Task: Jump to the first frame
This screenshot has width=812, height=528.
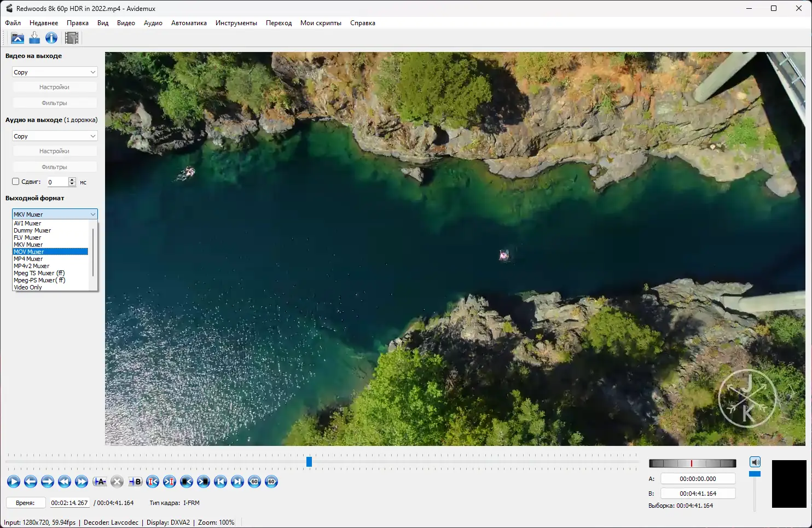Action: tap(221, 481)
